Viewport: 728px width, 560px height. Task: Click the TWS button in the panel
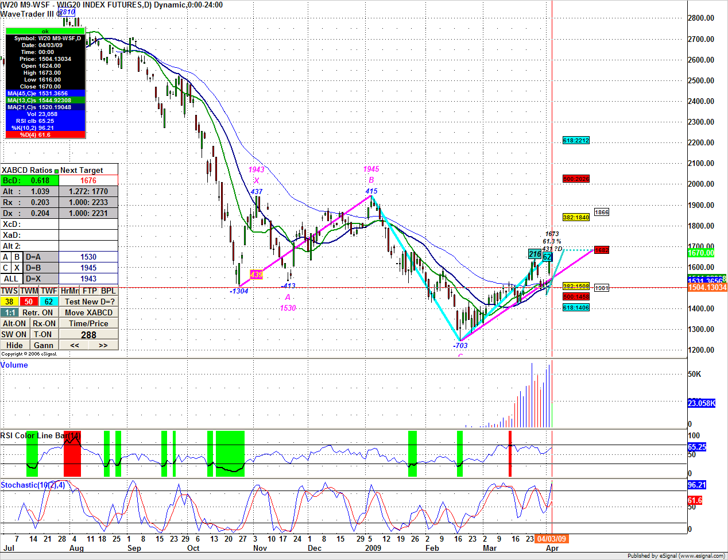(x=10, y=291)
